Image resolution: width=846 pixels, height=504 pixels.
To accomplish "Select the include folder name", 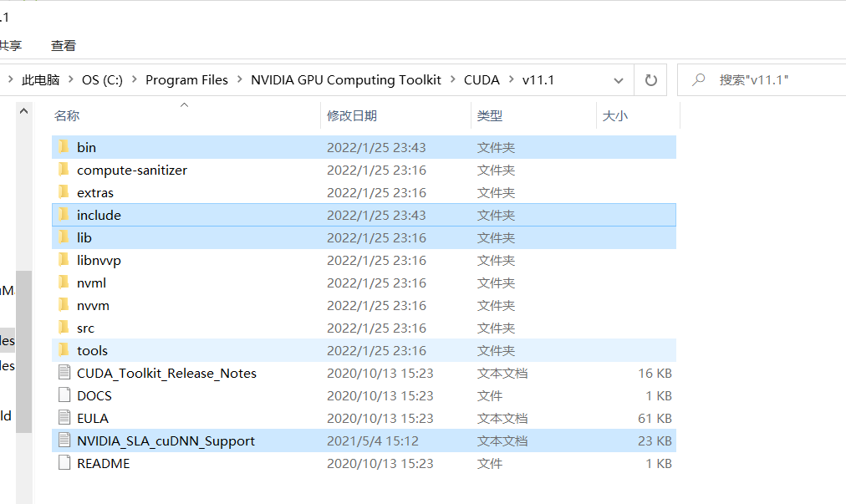I will pyautogui.click(x=99, y=216).
